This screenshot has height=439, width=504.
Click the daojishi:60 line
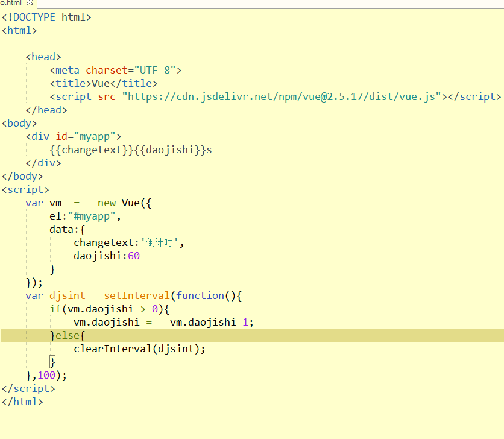(x=107, y=256)
